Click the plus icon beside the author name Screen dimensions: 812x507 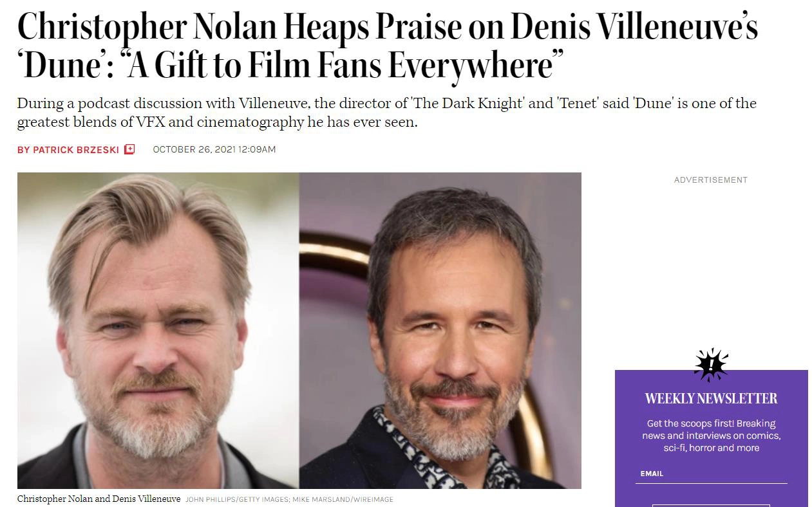pyautogui.click(x=129, y=149)
